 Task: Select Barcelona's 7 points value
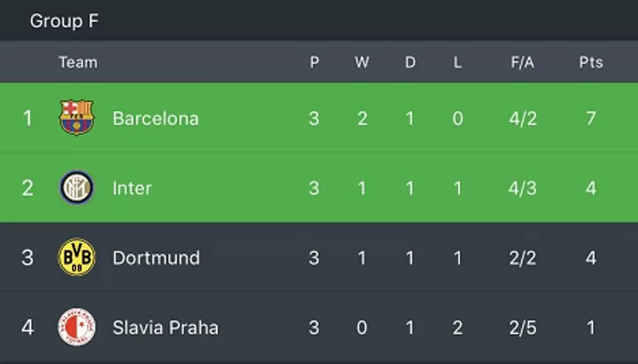591,119
